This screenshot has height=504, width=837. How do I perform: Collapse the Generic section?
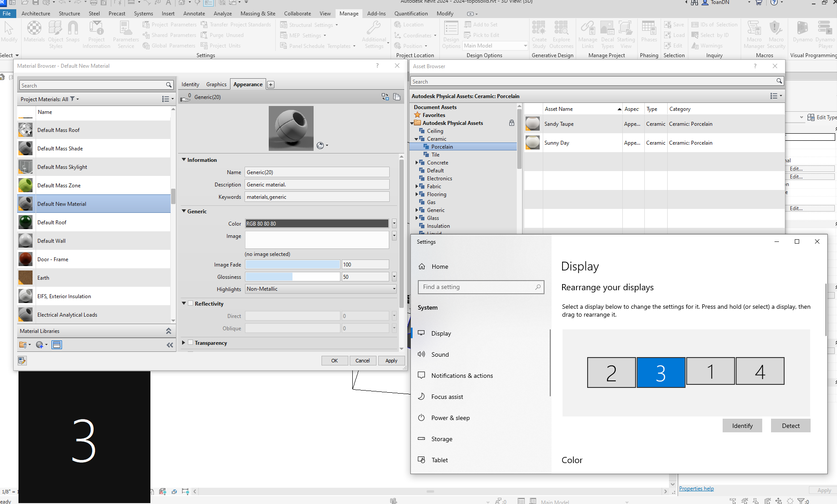coord(184,211)
